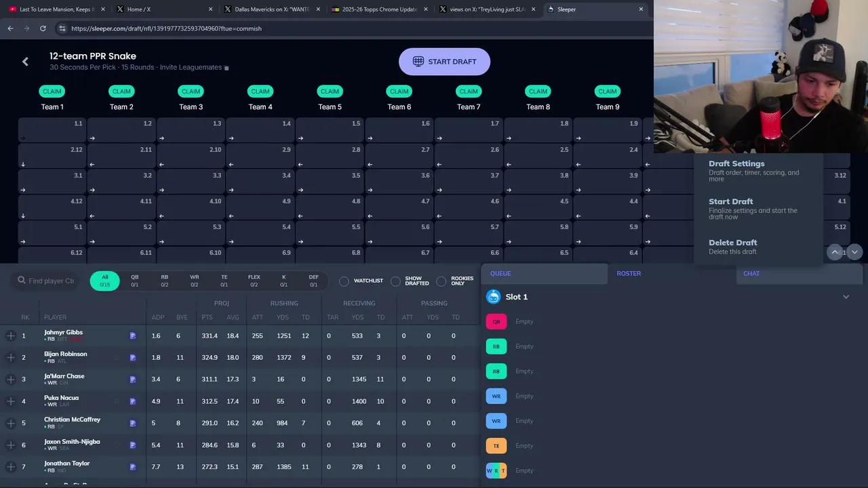Add Christian McCaffrey to queue with plus icon
The width and height of the screenshot is (868, 488).
(x=11, y=423)
